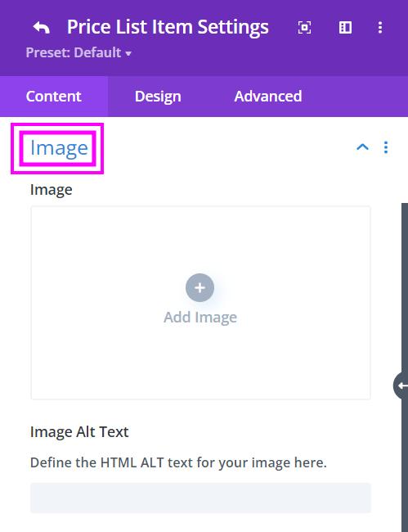Open the Advanced tab
Viewport: 408px width, 532px height.
pos(267,97)
